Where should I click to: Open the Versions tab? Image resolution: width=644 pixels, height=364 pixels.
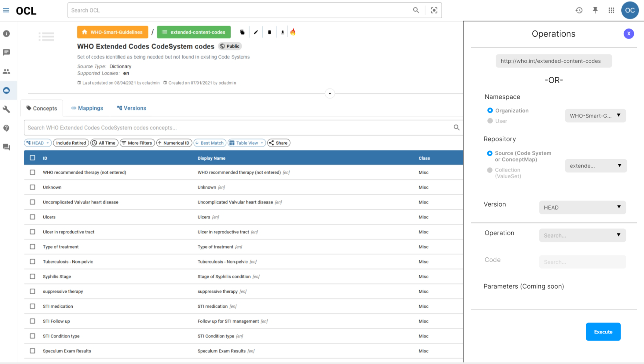[131, 108]
